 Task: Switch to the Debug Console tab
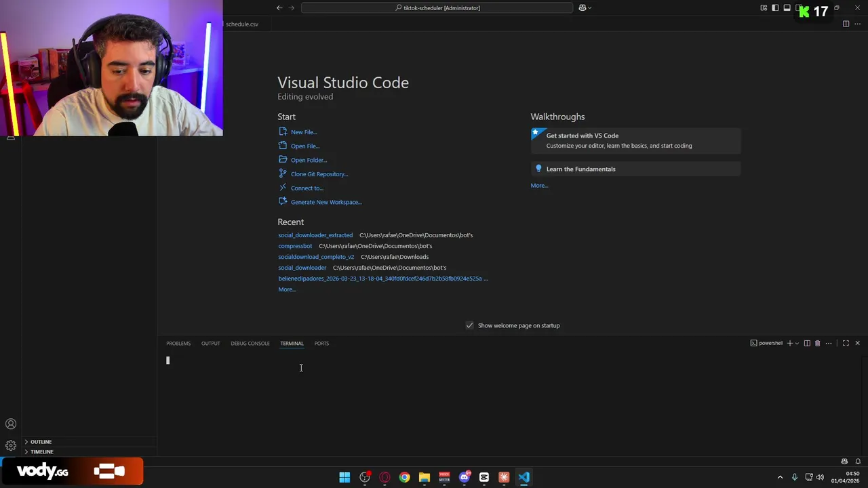tap(250, 343)
